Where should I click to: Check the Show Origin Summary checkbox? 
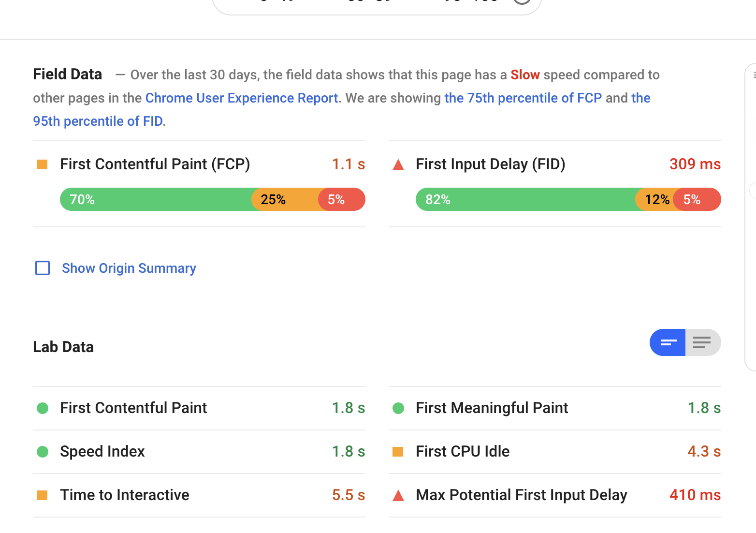click(x=43, y=268)
